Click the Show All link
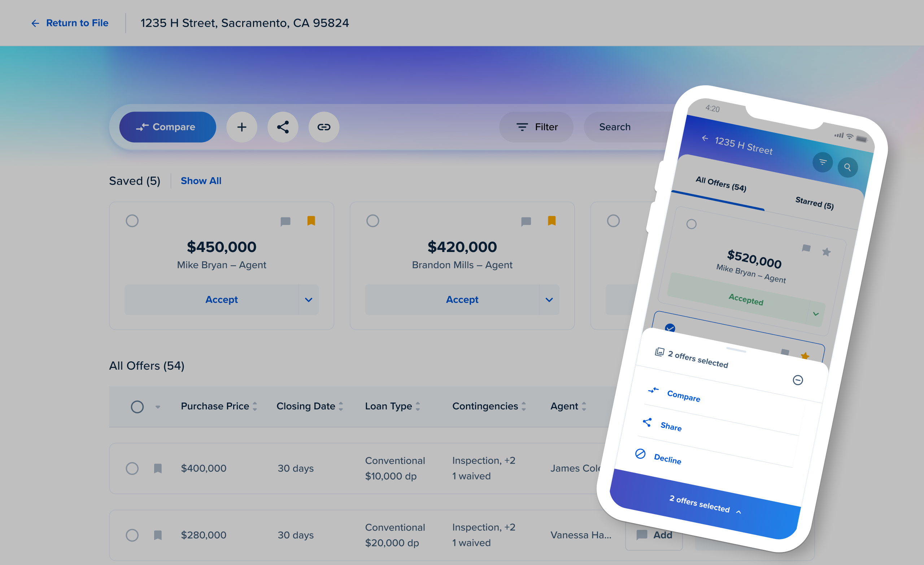 pos(201,181)
